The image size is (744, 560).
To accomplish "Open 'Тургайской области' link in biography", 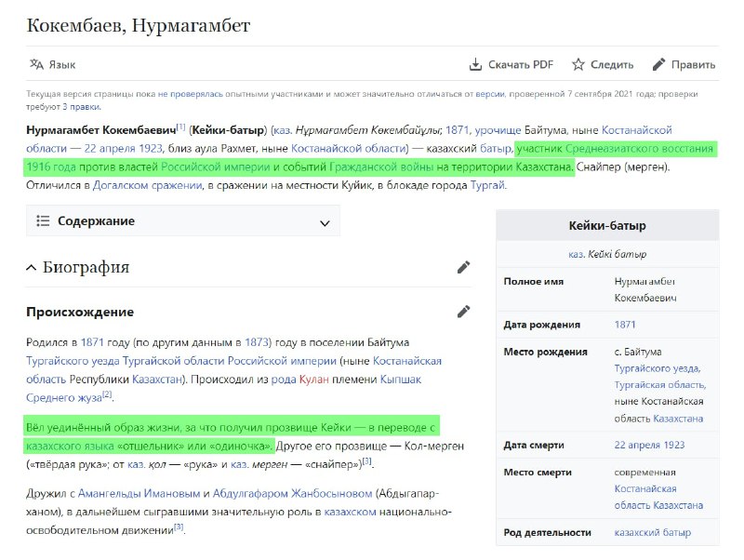I will click(x=173, y=361).
